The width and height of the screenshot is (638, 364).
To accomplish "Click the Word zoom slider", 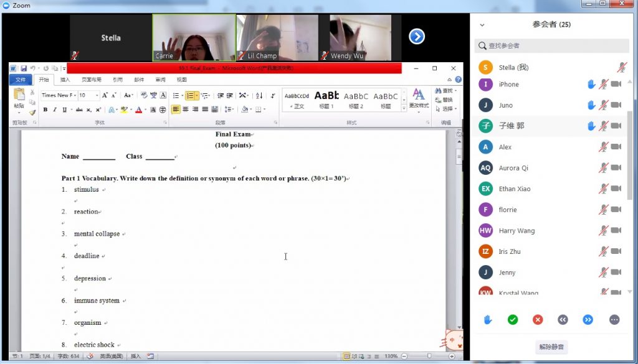I will [429, 357].
